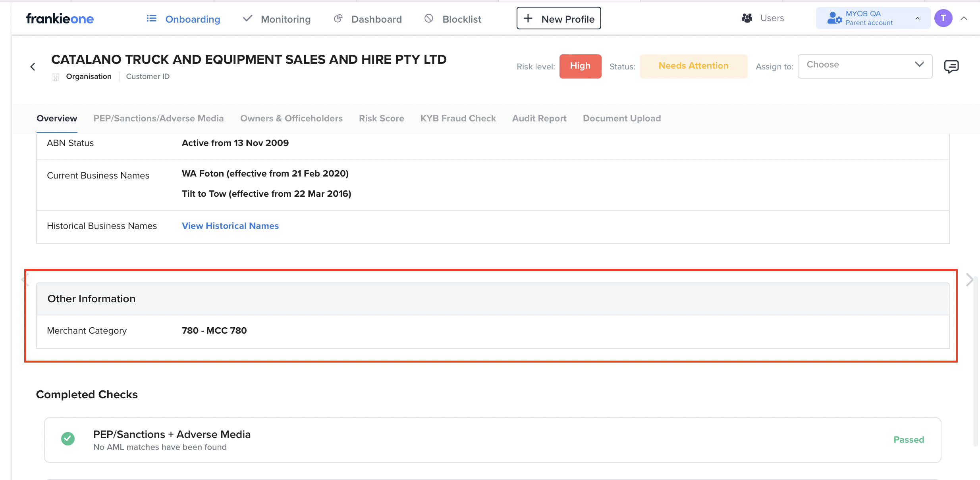Select the Overview tab
Screen dimensions: 980x480
point(57,118)
